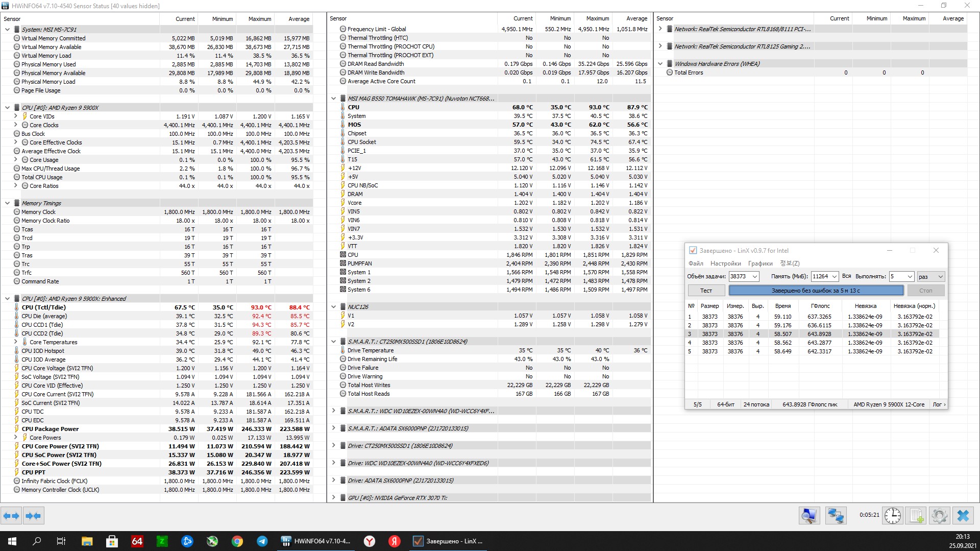Collapse the NUC126 sensor group

pyautogui.click(x=334, y=307)
